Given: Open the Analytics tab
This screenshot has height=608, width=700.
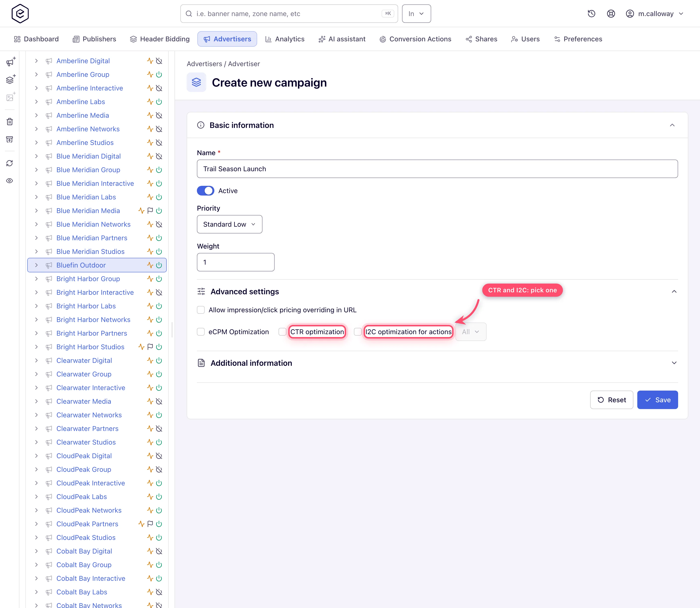Looking at the screenshot, I should pyautogui.click(x=285, y=39).
